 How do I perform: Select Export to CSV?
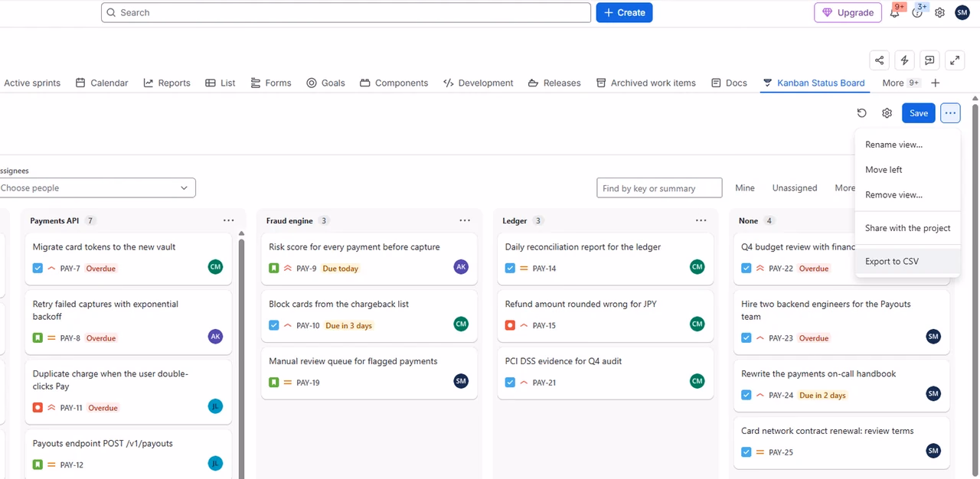[x=907, y=262]
